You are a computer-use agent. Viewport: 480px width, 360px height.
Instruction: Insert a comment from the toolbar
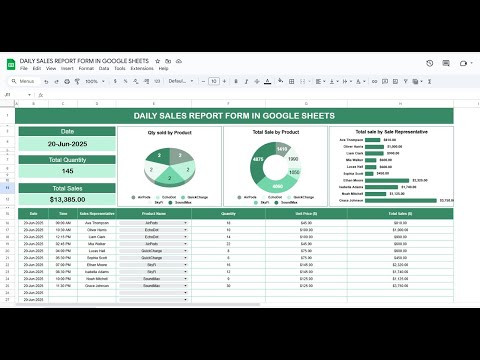point(385,81)
